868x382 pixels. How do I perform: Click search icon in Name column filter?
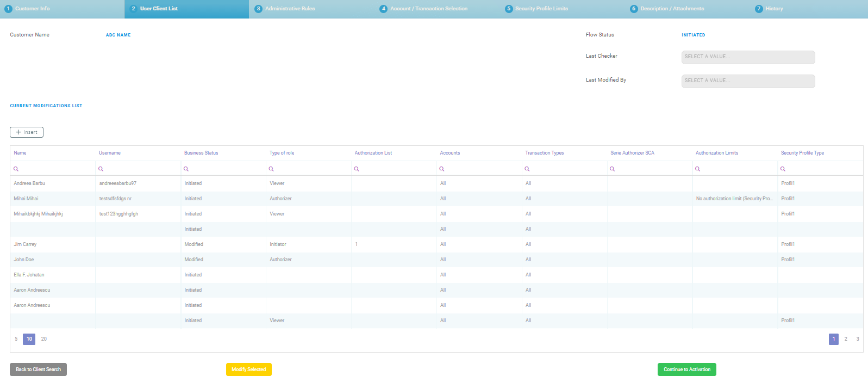click(x=16, y=169)
